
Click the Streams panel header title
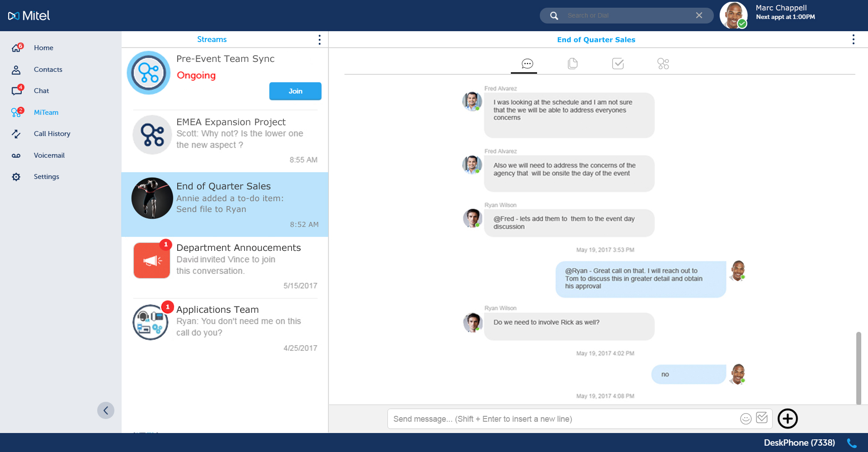[212, 40]
